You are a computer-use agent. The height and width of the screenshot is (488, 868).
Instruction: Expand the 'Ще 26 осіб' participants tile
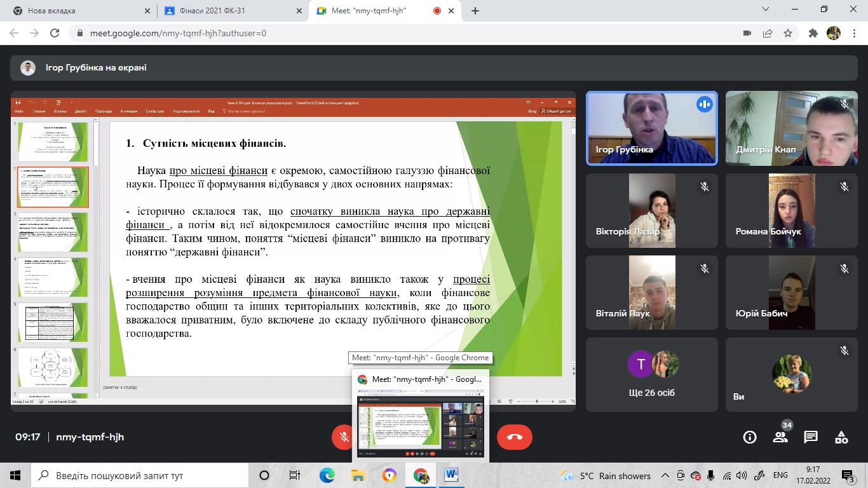(652, 375)
